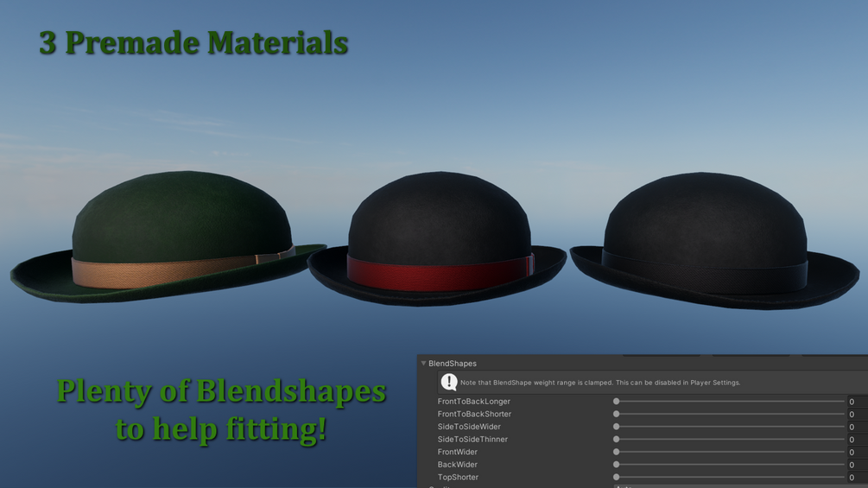The image size is (868, 488).
Task: Click the black bowler hat with red band
Action: pos(437,239)
